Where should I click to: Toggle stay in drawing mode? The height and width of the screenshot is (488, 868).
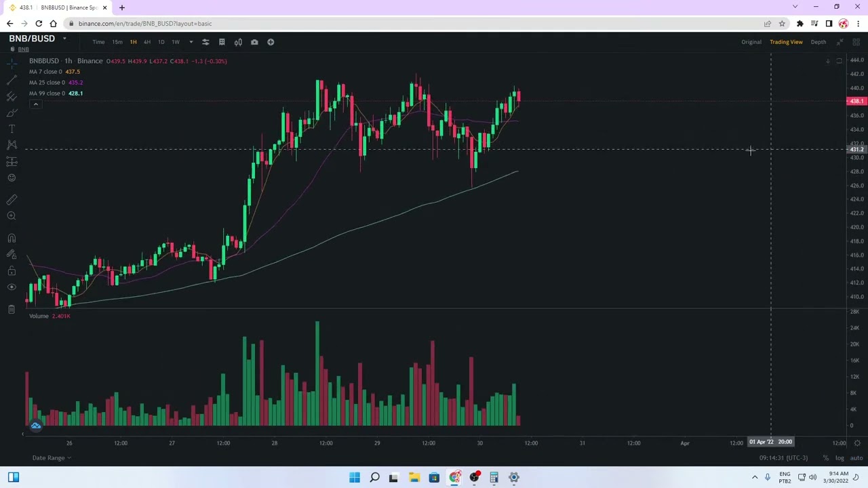[12, 254]
